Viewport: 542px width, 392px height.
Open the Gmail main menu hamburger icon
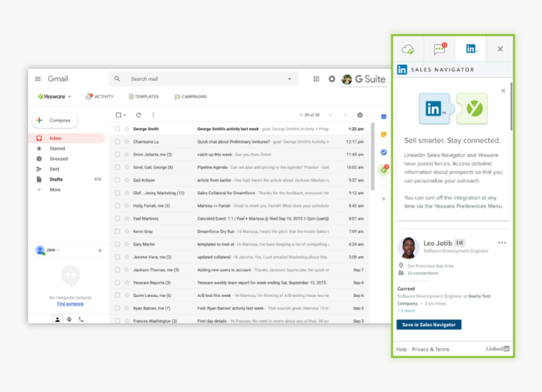coord(38,79)
